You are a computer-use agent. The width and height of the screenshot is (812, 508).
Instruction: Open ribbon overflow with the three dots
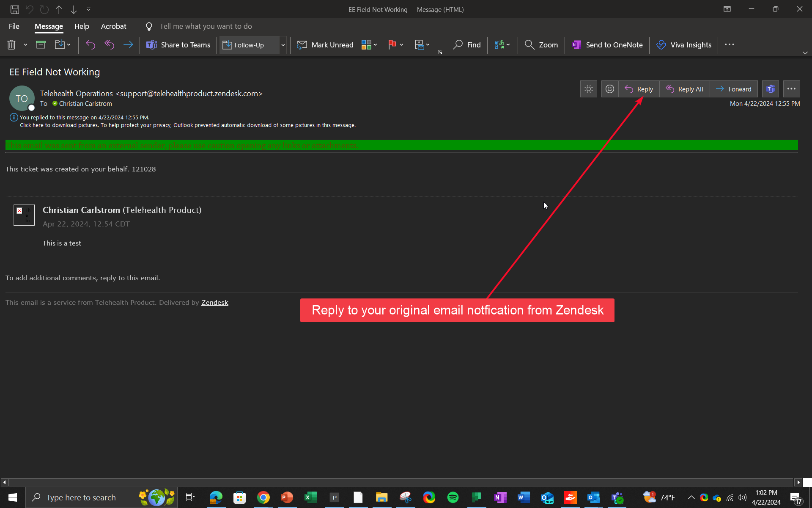click(x=730, y=44)
